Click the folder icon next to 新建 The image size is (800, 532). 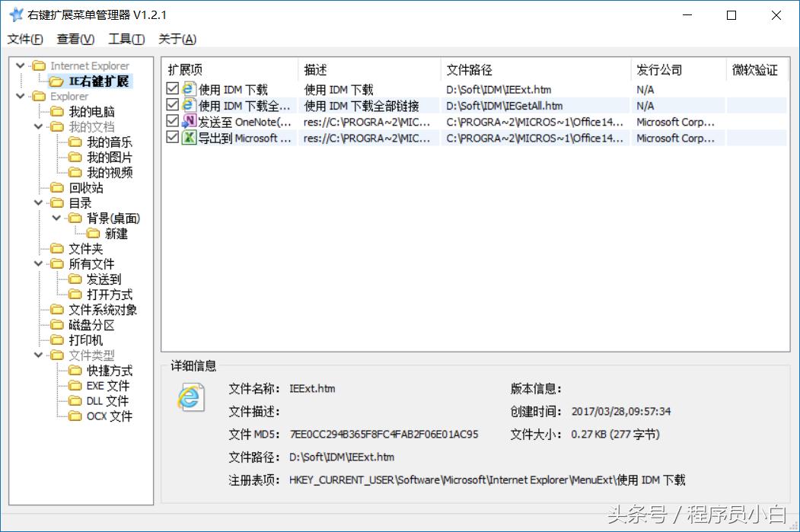click(x=93, y=233)
